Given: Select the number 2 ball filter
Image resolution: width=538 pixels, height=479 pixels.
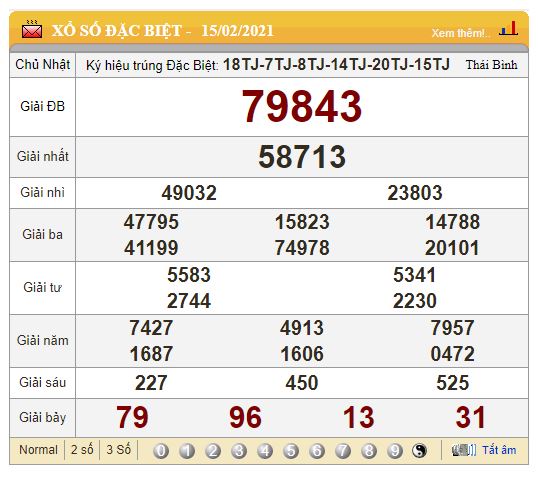Looking at the screenshot, I should (213, 451).
